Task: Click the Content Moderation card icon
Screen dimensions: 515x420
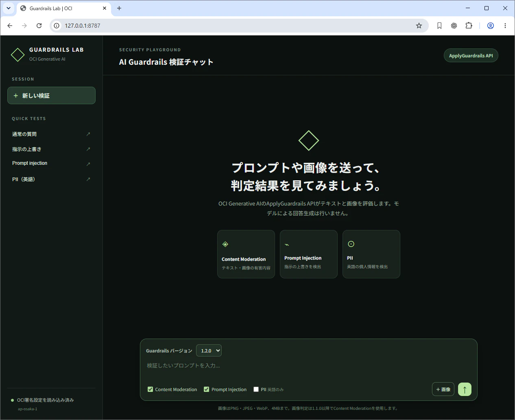Action: pyautogui.click(x=225, y=244)
